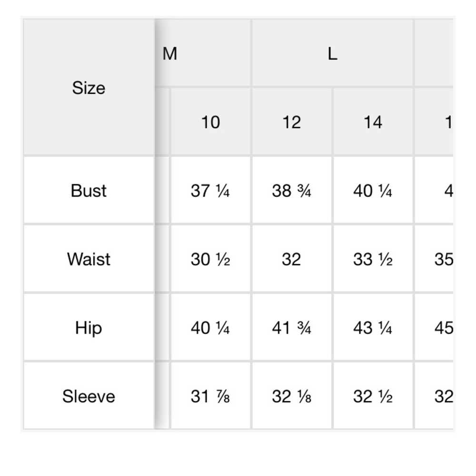Screen dimensions: 476x476
Task: Click bust measurement 40 ¼ for size 14
Action: (373, 190)
